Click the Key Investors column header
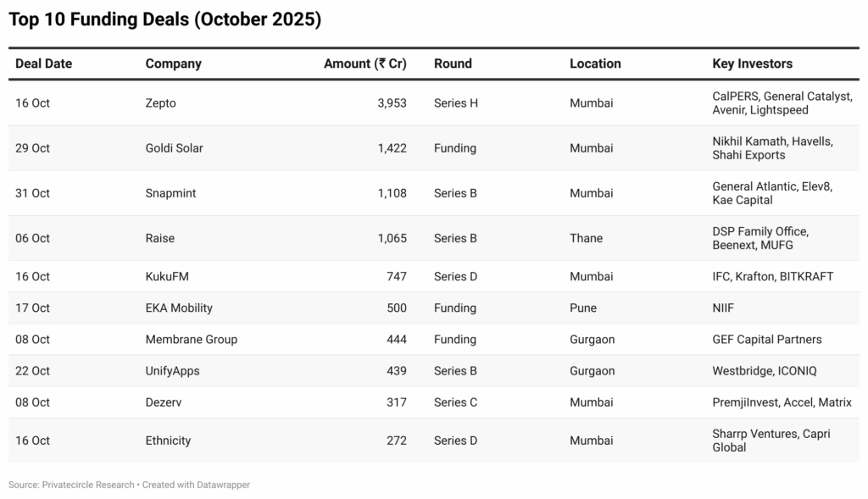This screenshot has height=499, width=868. click(752, 64)
